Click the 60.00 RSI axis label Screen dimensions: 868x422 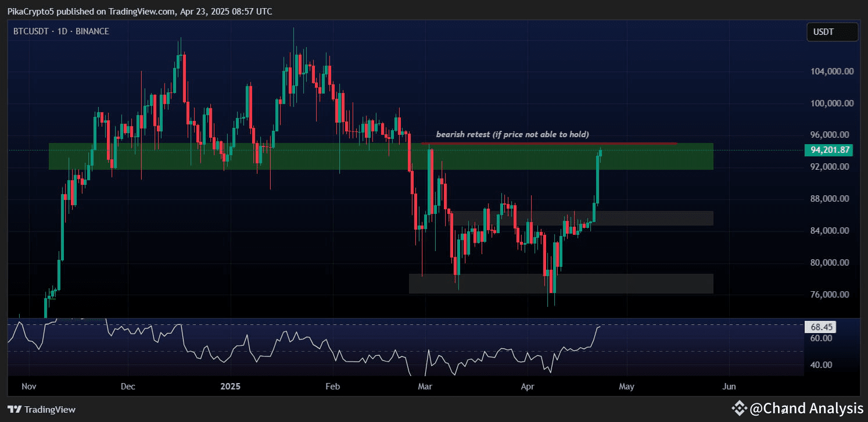pos(822,338)
